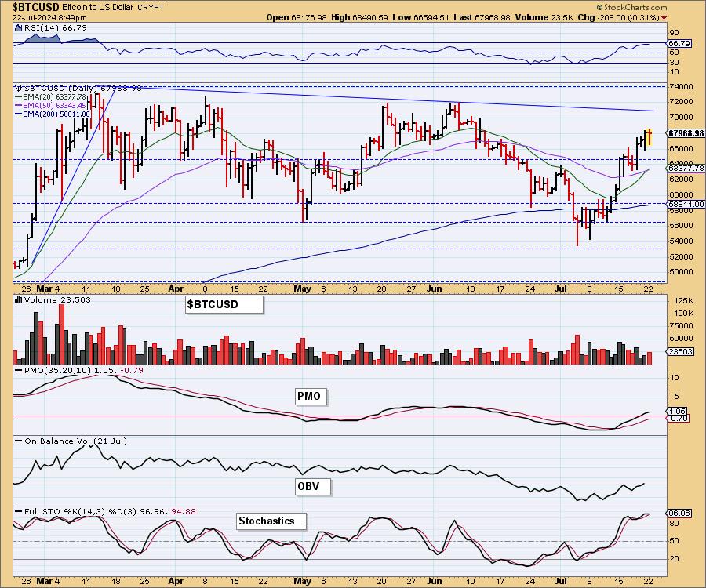Click the 'Volume 23,503' panel label
Image resolution: width=706 pixels, height=588 pixels.
57,299
